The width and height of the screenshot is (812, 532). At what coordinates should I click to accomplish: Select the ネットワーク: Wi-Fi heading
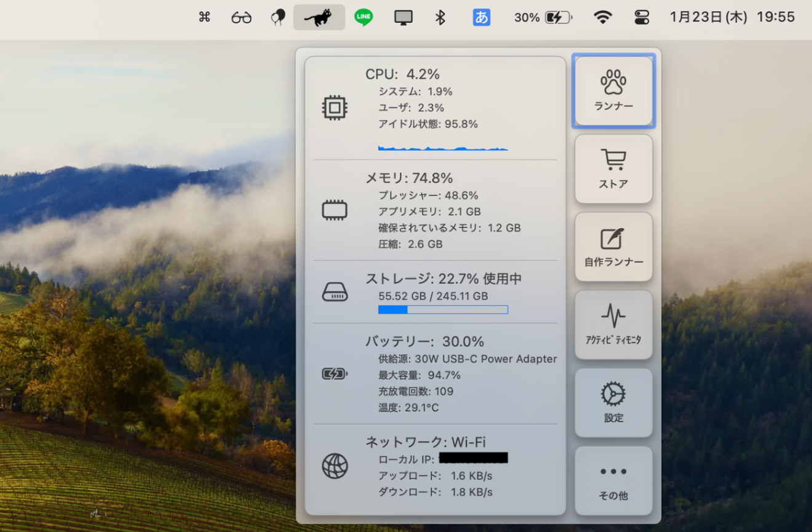pyautogui.click(x=426, y=442)
